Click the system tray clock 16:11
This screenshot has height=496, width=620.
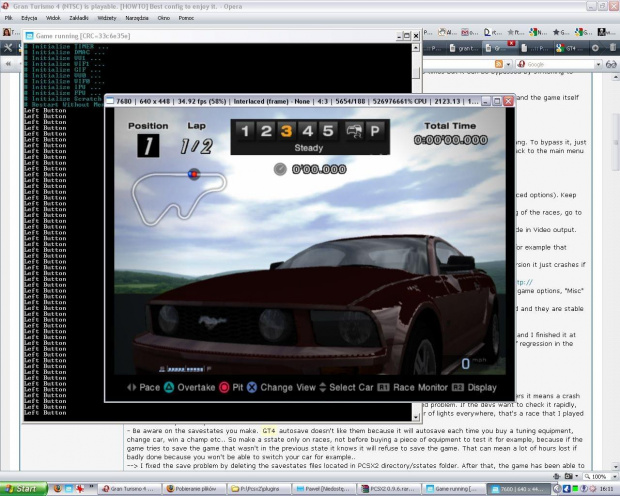click(x=607, y=489)
